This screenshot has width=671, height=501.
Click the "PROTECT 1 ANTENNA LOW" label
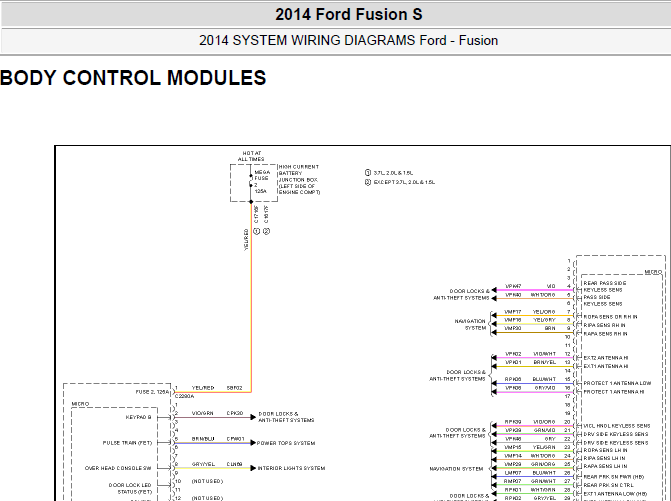pyautogui.click(x=617, y=383)
